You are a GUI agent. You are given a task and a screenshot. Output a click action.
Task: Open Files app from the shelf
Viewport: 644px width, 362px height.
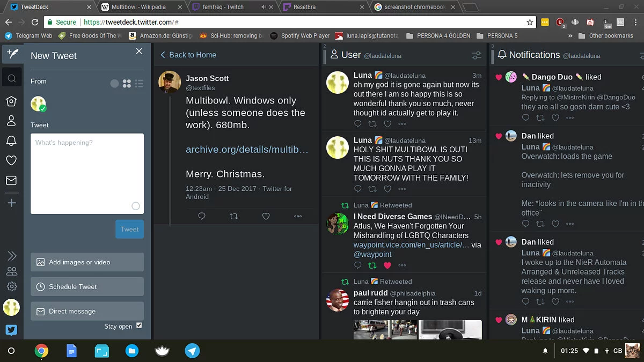[x=132, y=351]
